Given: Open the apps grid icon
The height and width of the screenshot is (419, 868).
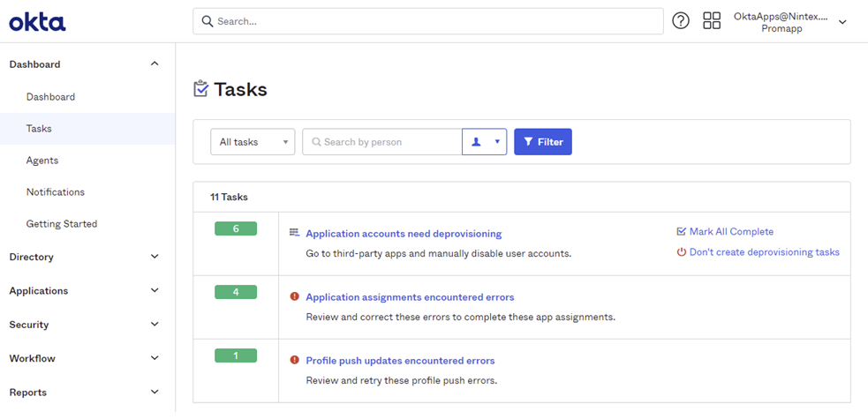Looking at the screenshot, I should click(712, 21).
